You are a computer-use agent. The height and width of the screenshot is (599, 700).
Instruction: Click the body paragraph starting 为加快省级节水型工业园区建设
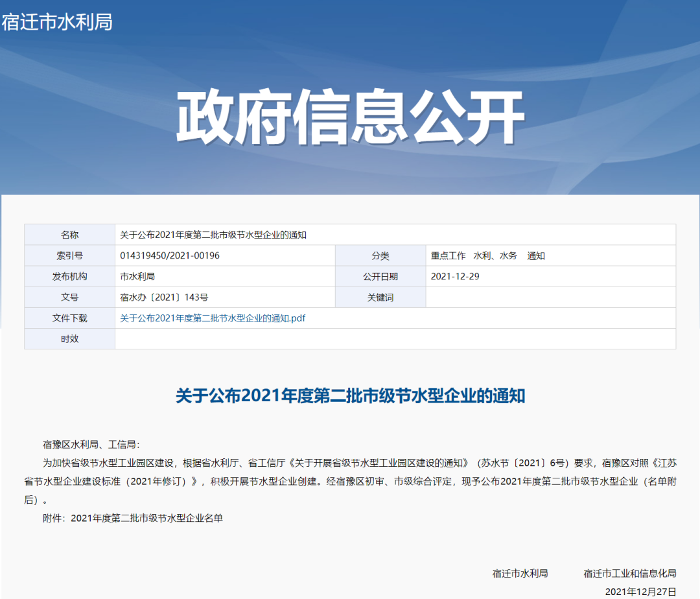(350, 481)
